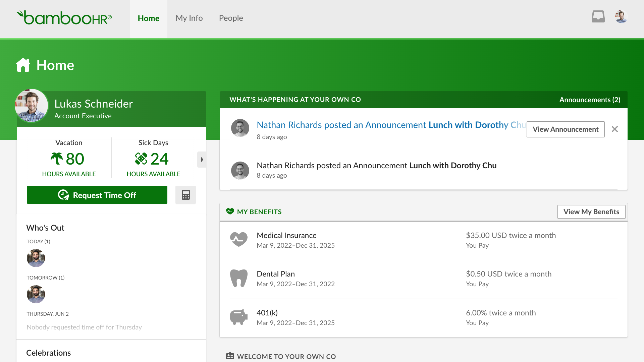Click the Request Time Off button
The width and height of the screenshot is (644, 362).
[x=97, y=195]
